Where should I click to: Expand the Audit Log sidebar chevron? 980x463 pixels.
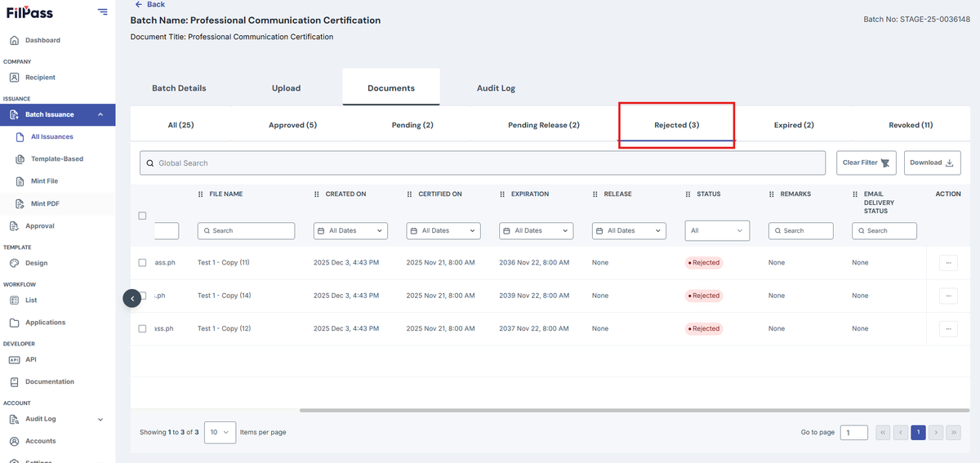100,419
